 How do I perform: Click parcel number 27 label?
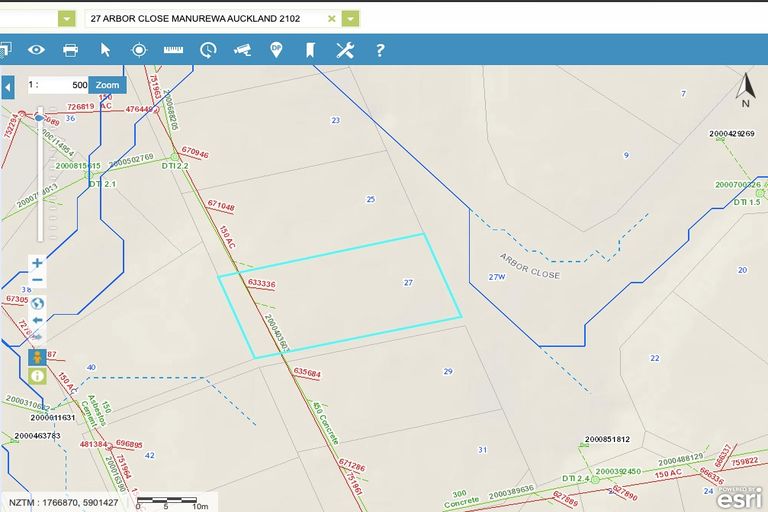(408, 283)
